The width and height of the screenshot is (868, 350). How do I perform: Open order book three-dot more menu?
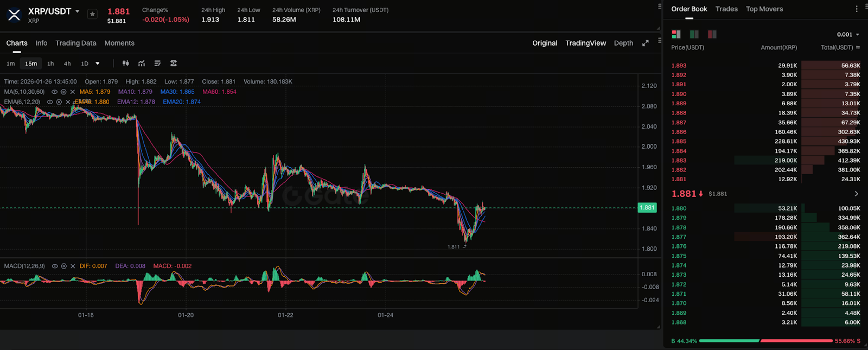coord(857,9)
